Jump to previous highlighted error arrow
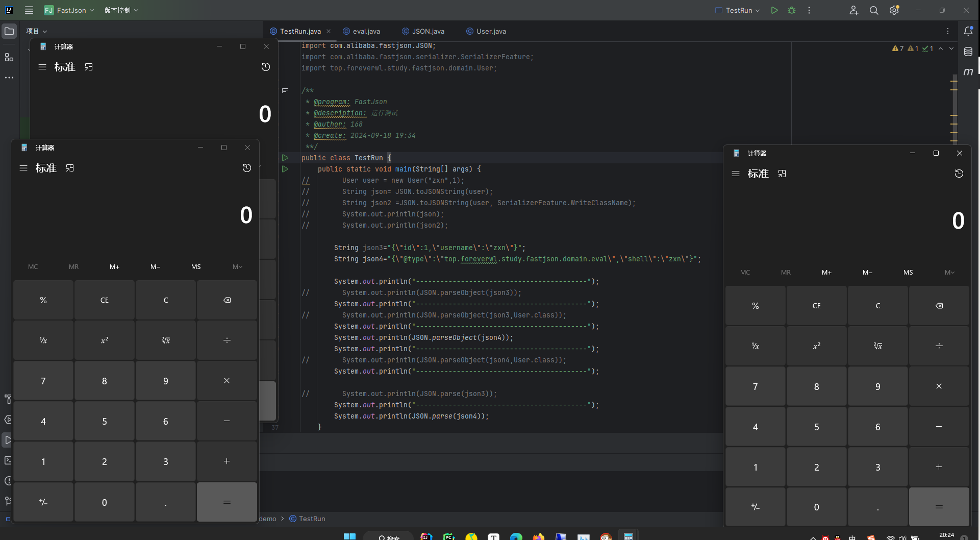The height and width of the screenshot is (540, 980). click(x=941, y=48)
